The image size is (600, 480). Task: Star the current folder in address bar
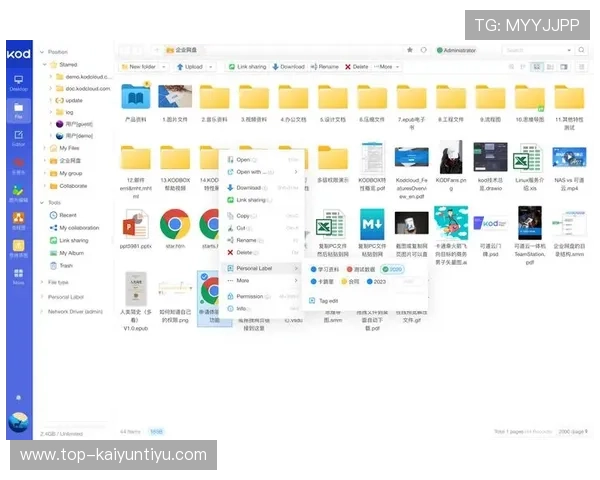pyautogui.click(x=410, y=49)
